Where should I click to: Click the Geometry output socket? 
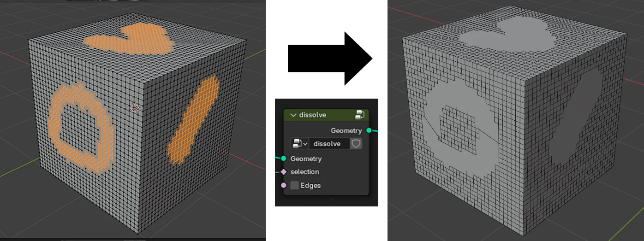pyautogui.click(x=369, y=131)
